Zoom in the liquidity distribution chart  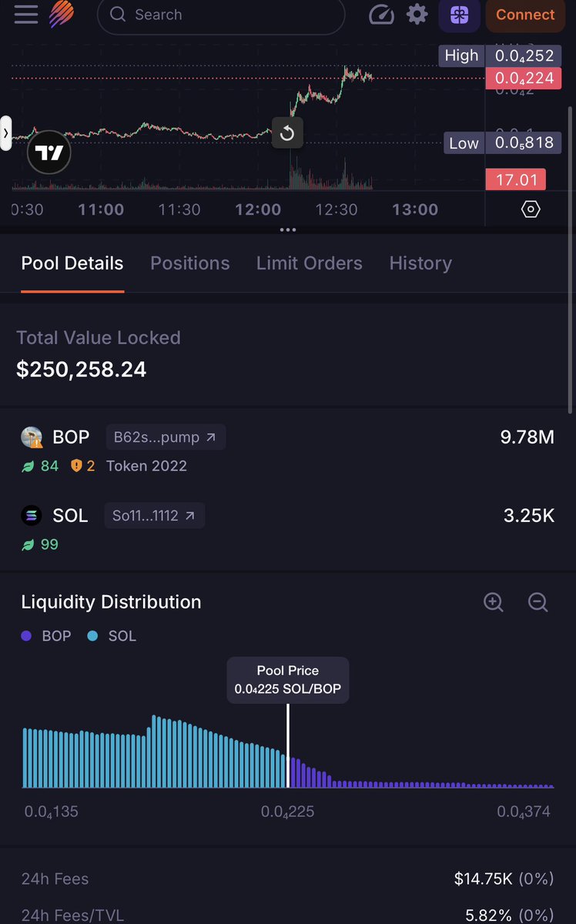coord(494,602)
